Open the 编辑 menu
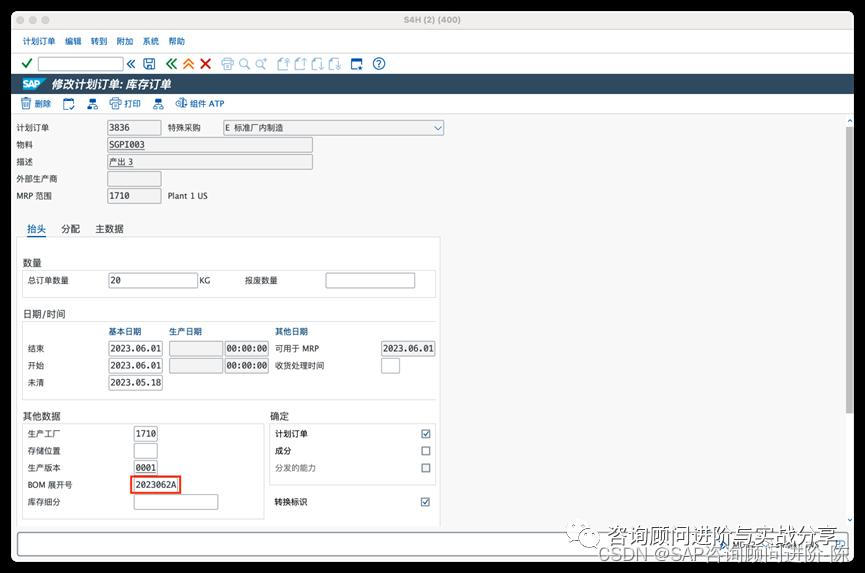865x573 pixels. coord(73,41)
